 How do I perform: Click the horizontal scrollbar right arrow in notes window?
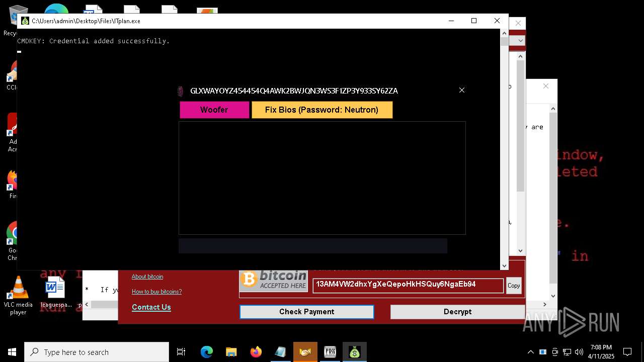point(544,304)
